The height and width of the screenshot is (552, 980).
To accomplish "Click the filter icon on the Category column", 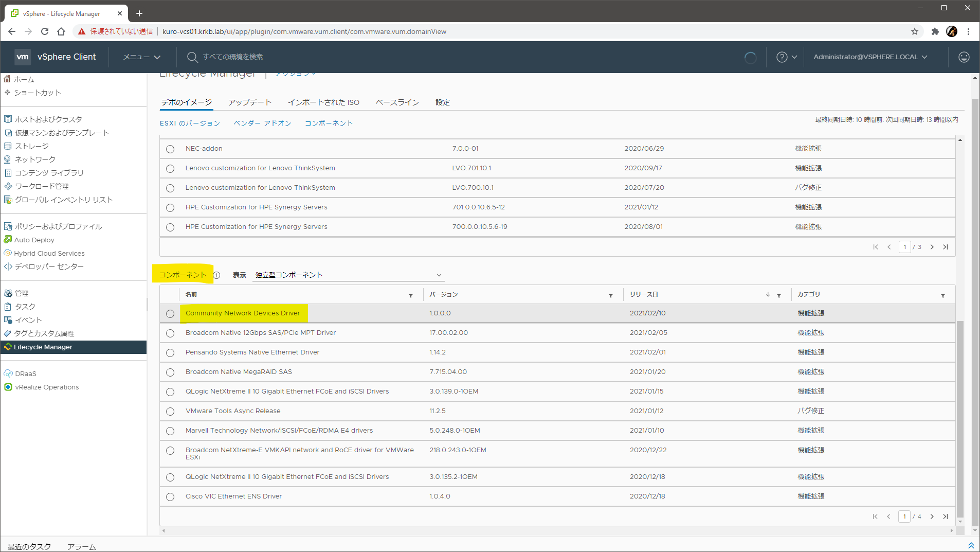I will (942, 295).
